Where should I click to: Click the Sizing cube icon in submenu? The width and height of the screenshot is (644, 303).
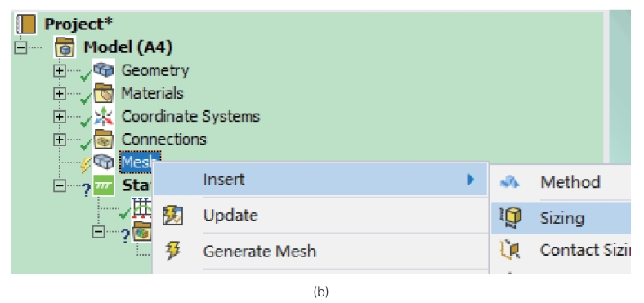click(510, 217)
